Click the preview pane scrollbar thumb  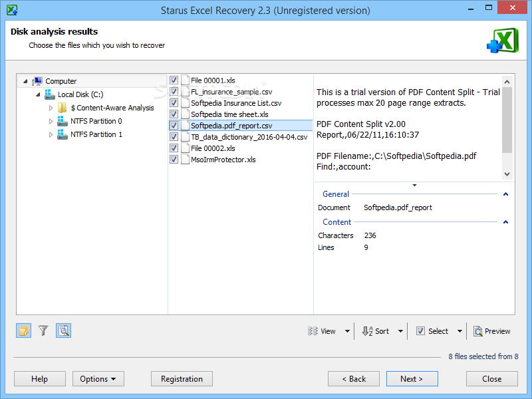tap(507, 120)
